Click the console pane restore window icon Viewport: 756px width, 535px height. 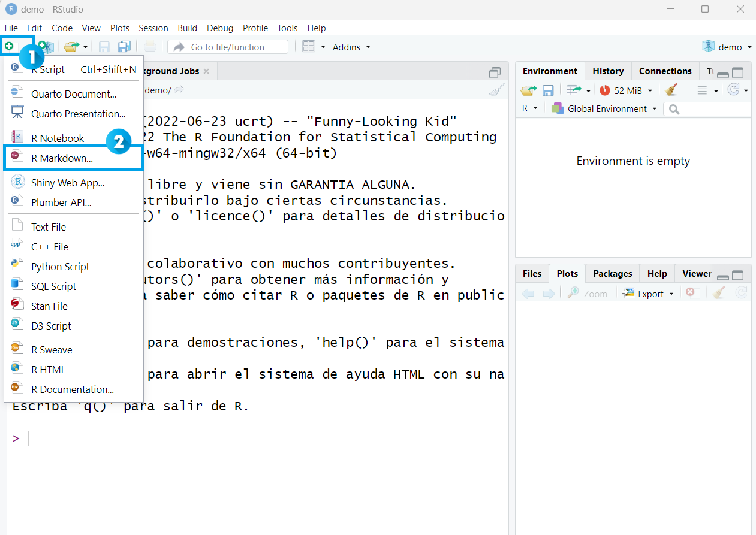click(495, 72)
